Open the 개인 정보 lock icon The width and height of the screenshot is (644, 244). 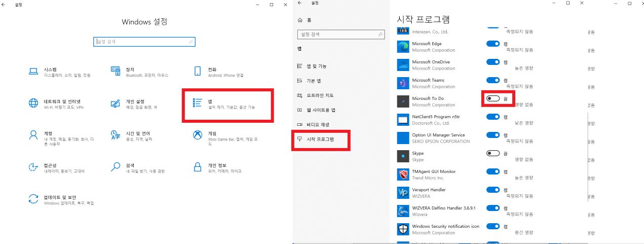198,167
